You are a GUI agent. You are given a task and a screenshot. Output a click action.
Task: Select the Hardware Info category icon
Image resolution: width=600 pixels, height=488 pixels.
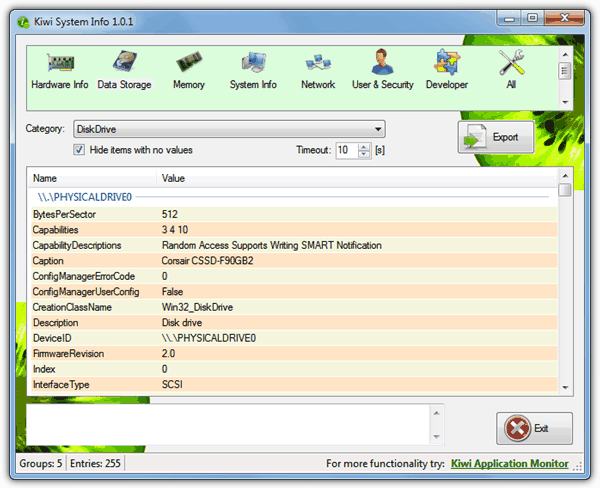coord(60,69)
